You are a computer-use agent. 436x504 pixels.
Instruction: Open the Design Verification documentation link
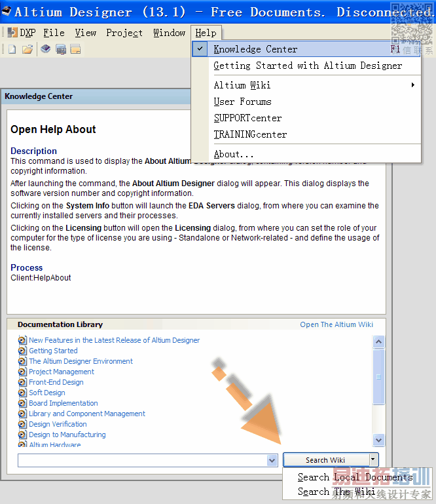coord(58,424)
